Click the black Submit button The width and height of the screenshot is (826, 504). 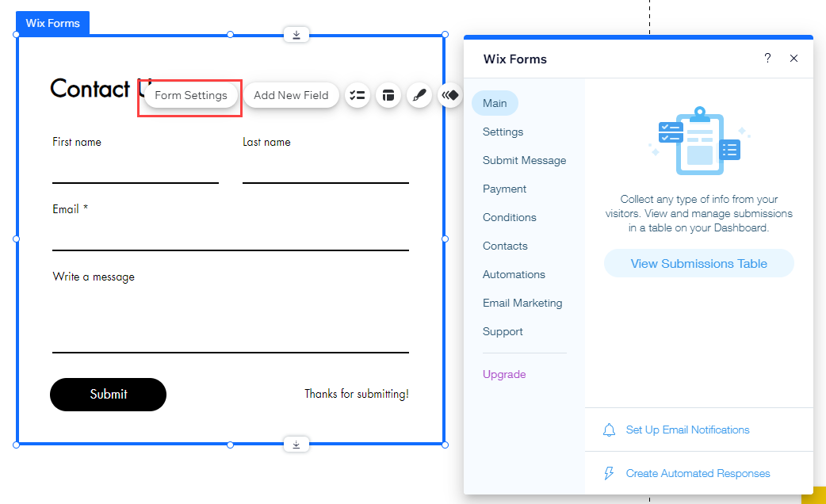108,395
